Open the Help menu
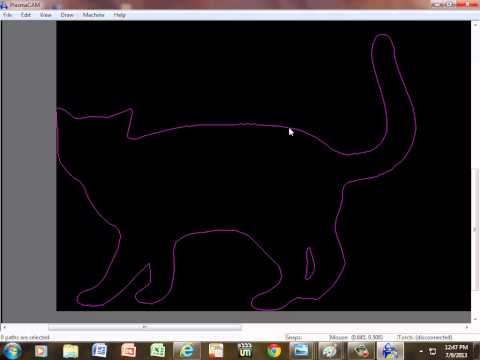Viewport: 480px width, 360px height. point(119,15)
